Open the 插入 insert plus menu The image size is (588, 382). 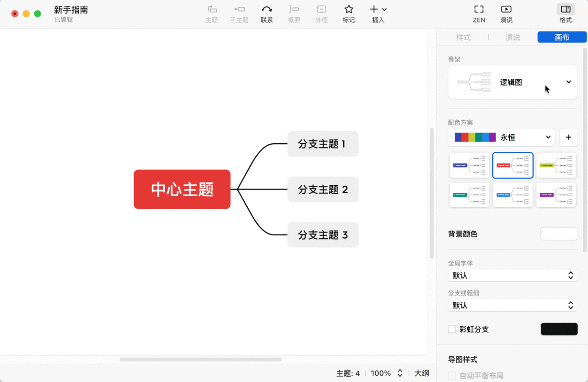point(378,14)
